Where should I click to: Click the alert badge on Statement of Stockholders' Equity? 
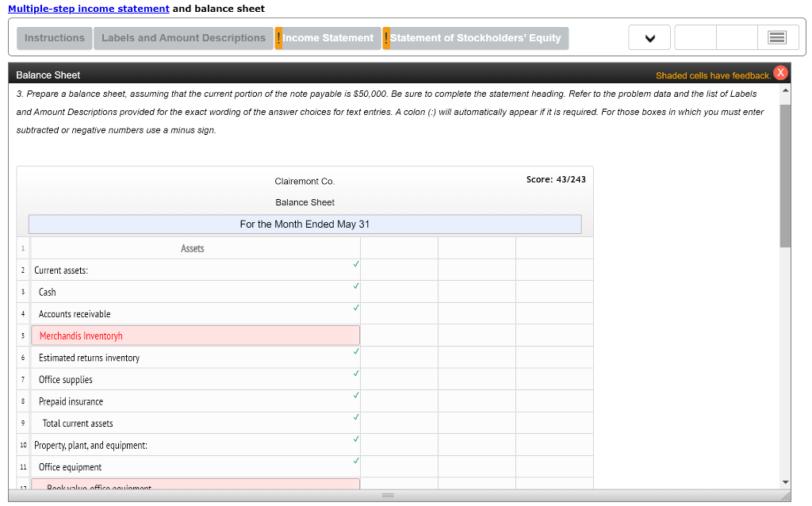click(x=386, y=36)
